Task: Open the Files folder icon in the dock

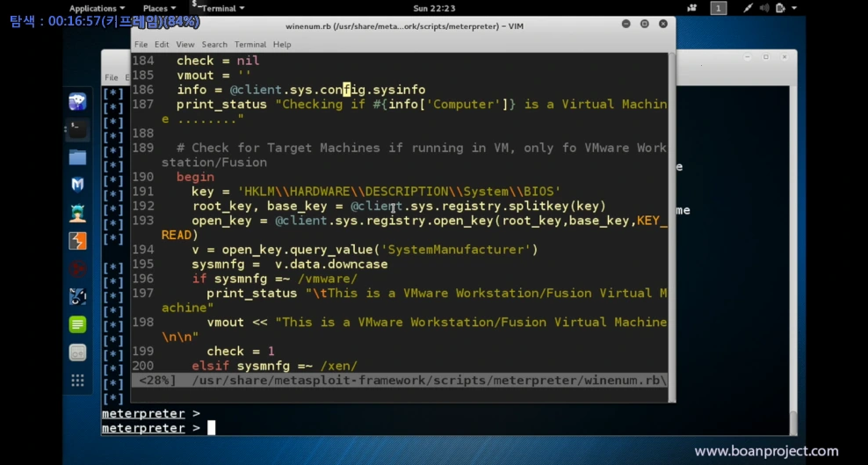Action: (x=77, y=157)
